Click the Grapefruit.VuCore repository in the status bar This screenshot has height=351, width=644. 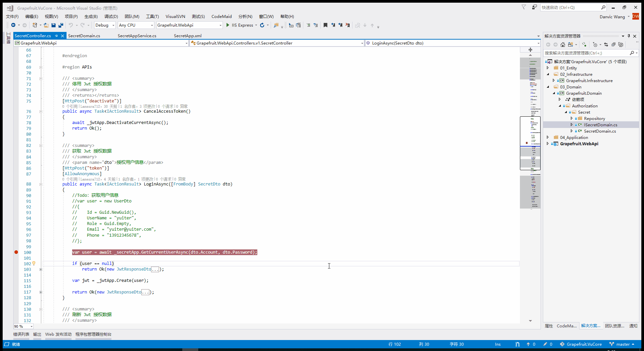[581, 344]
